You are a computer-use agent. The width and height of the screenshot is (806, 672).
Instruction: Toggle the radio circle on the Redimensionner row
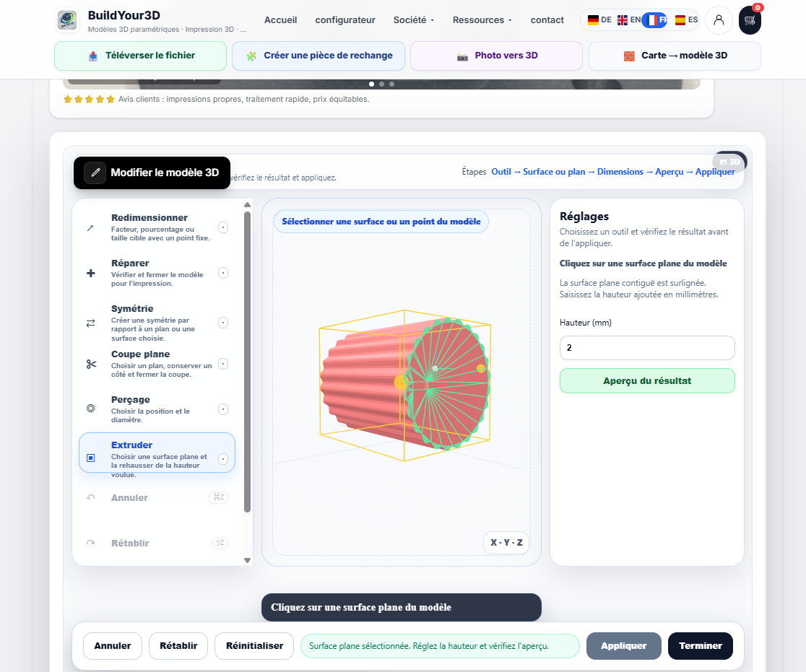coord(223,227)
